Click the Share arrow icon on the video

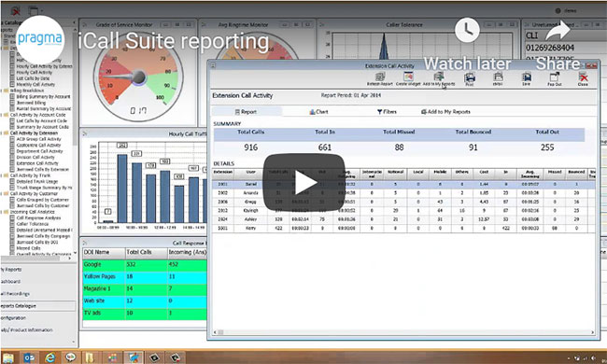pos(558,31)
